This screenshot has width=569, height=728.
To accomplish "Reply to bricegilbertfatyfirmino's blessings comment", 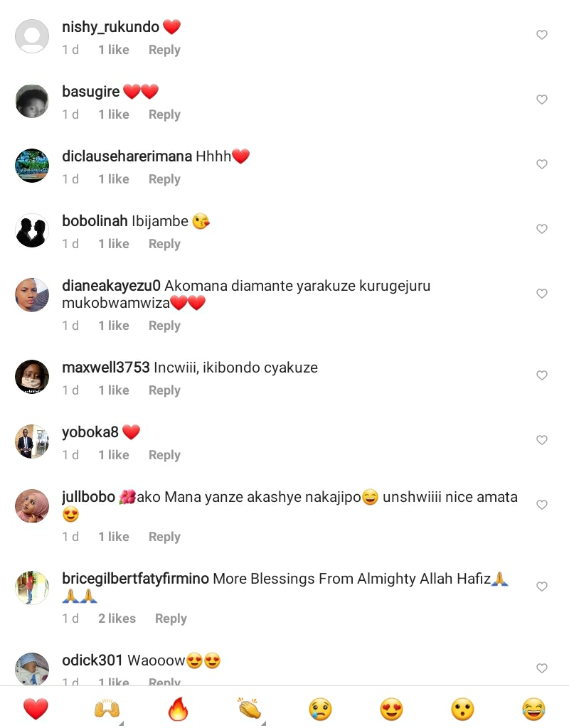I will pyautogui.click(x=171, y=619).
